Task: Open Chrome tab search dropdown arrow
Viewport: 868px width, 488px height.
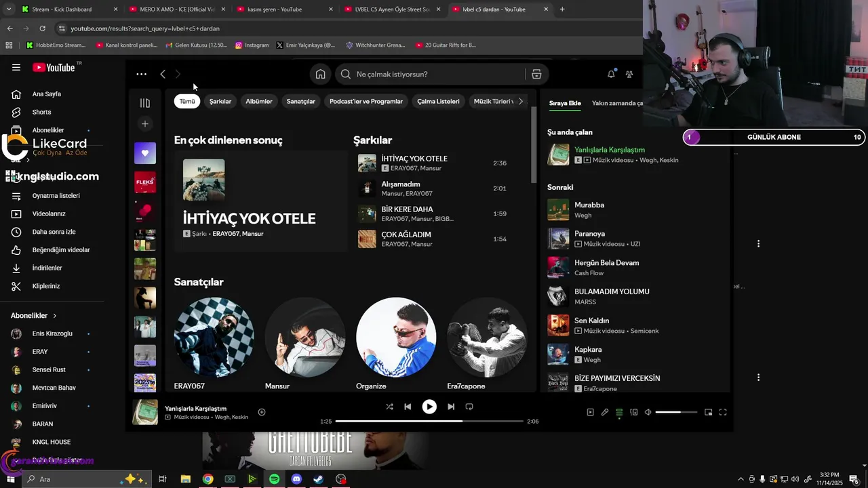Action: [8, 9]
